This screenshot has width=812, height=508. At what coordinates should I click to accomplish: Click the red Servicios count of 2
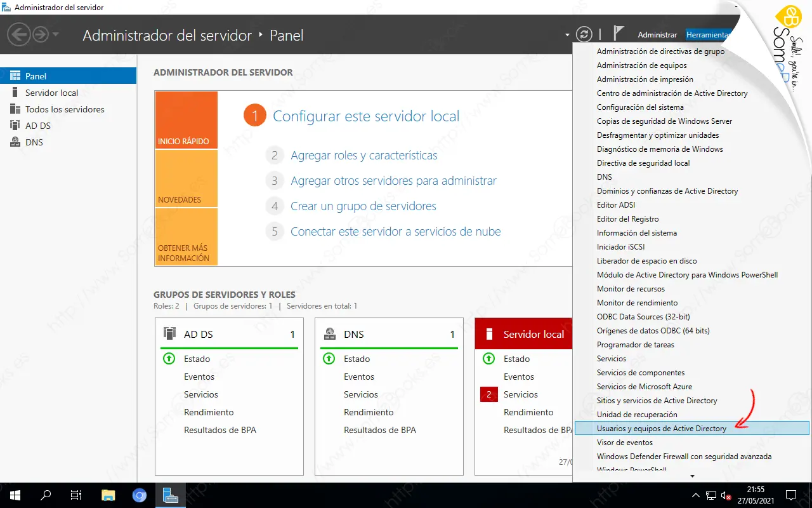488,394
